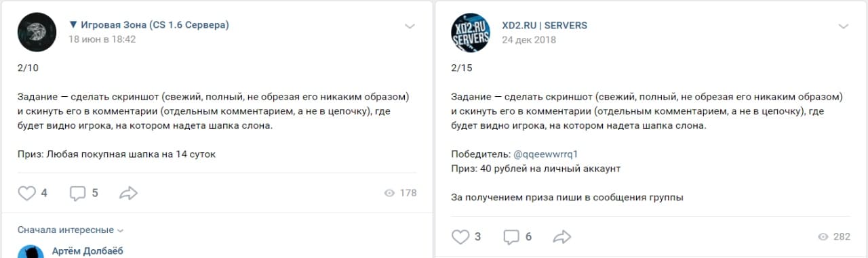Share the XD2.RU SERVERS post

pyautogui.click(x=562, y=236)
